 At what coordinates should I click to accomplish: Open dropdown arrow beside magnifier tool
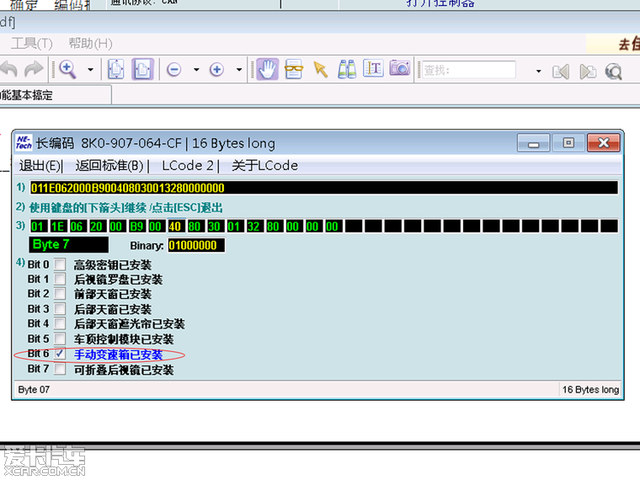pyautogui.click(x=90, y=70)
